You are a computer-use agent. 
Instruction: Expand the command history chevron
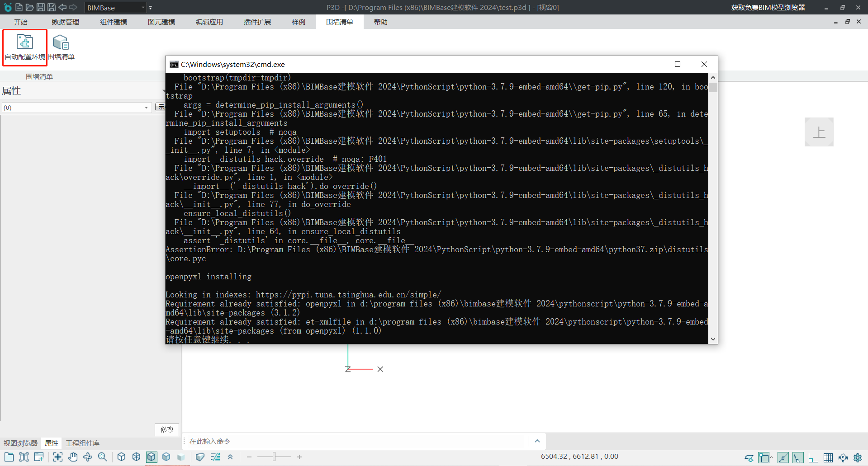537,441
